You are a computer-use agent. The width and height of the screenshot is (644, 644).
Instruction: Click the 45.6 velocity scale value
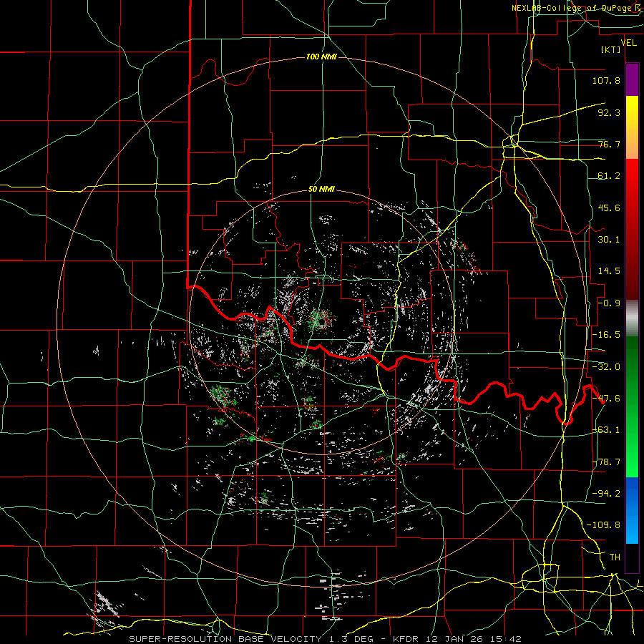coord(609,208)
